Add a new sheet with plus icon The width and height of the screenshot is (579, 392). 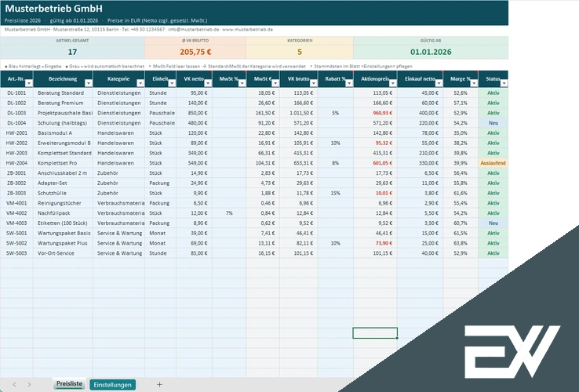pyautogui.click(x=159, y=385)
